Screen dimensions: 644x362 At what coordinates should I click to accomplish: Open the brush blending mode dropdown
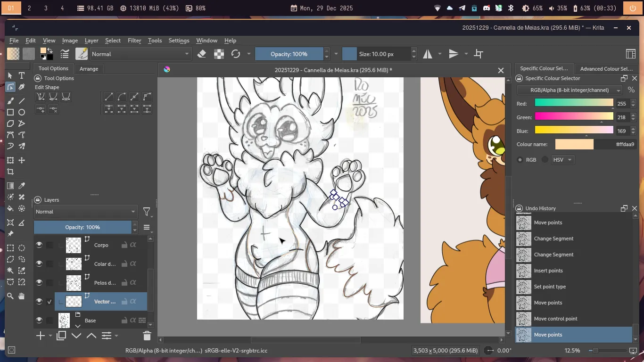[x=140, y=54]
